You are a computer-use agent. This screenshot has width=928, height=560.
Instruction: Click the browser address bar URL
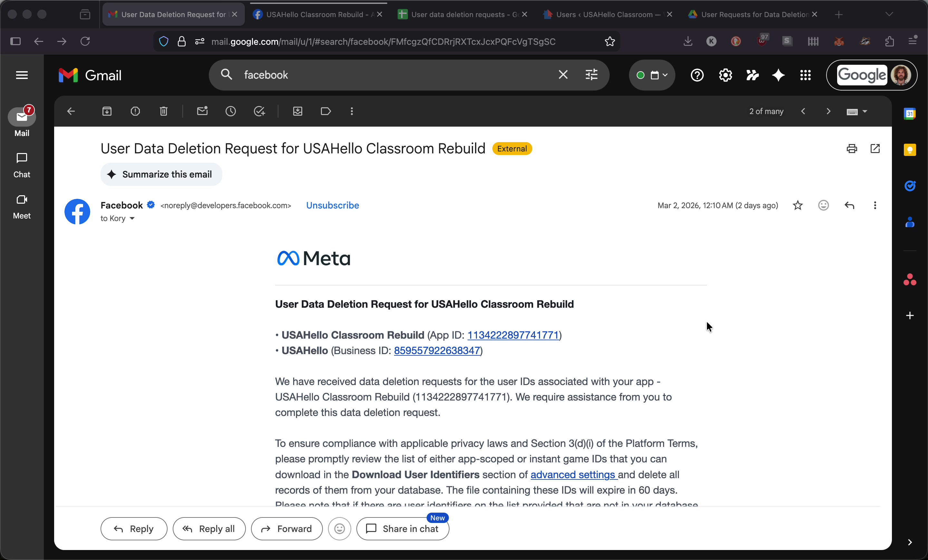point(383,42)
